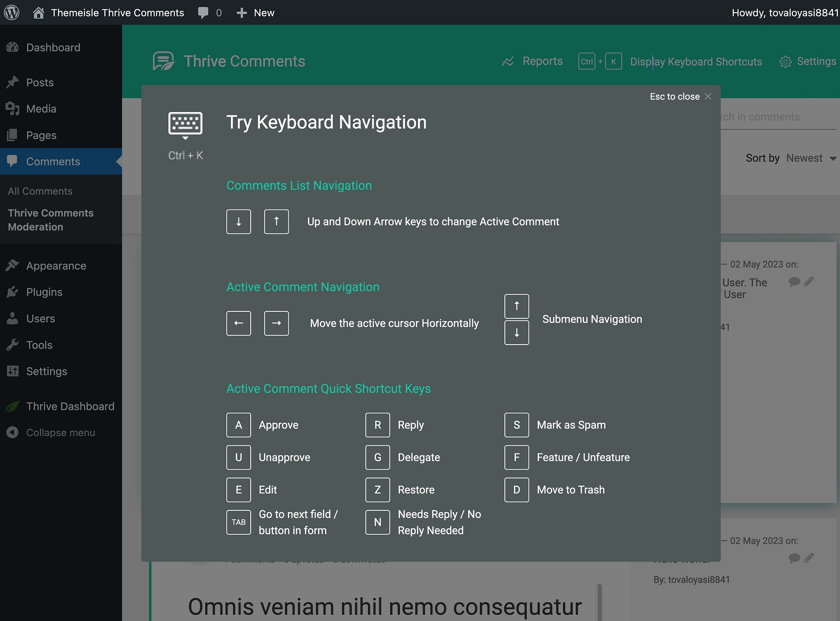This screenshot has width=840, height=621.
Task: Click Display Keyboard Shortcuts icon
Action: (598, 61)
